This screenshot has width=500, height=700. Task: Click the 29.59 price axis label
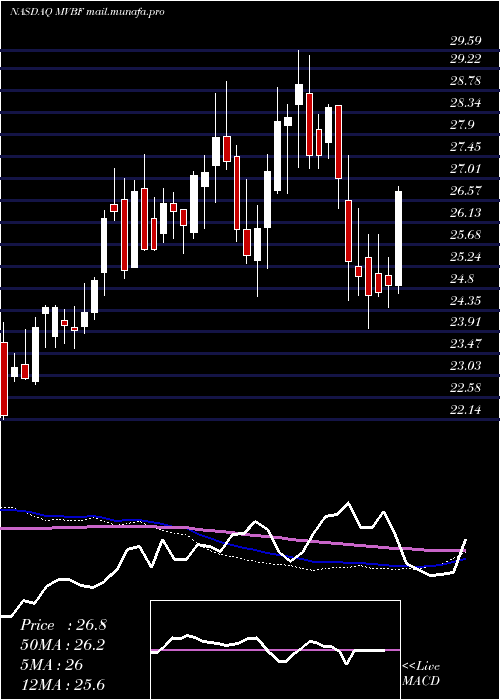(x=466, y=41)
